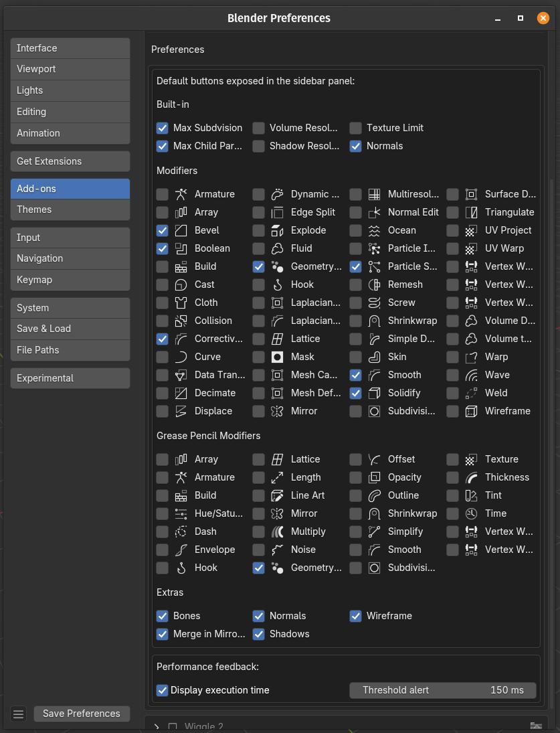Select the Lattice icon under Grease Pencil Modifiers
This screenshot has width=560, height=733.
(x=278, y=459)
